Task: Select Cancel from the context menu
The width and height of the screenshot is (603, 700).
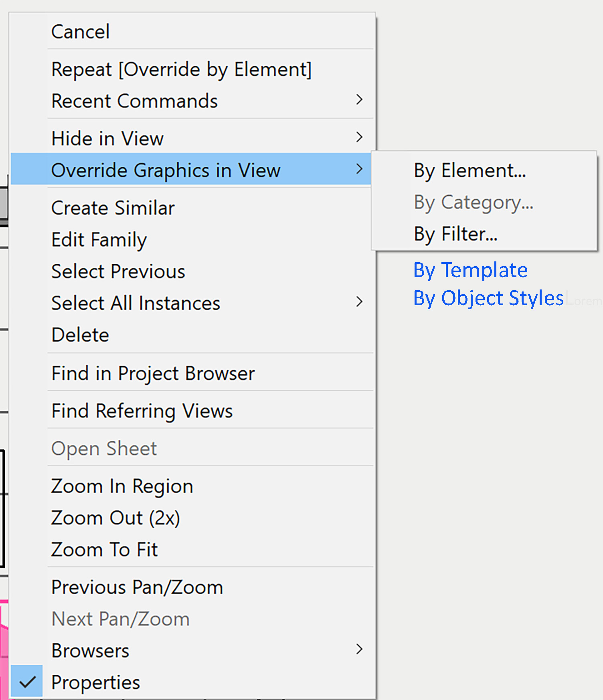Action: coord(80,31)
